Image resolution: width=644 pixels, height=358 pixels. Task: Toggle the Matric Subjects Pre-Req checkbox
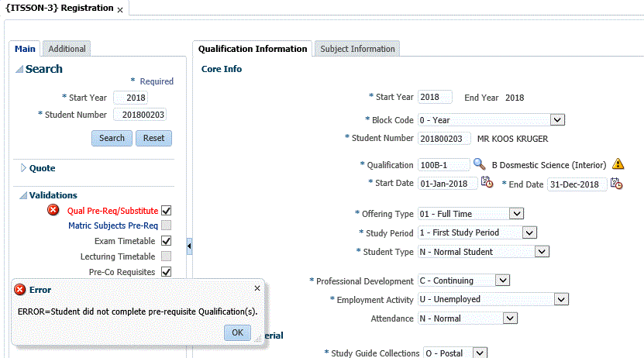167,225
